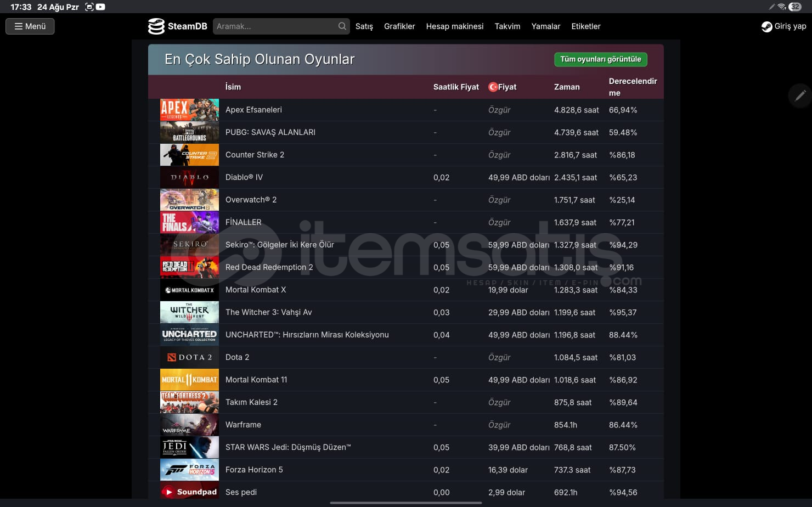Click the Mortal Kombat X name link
Viewport: 812px width, 507px height.
tap(256, 290)
